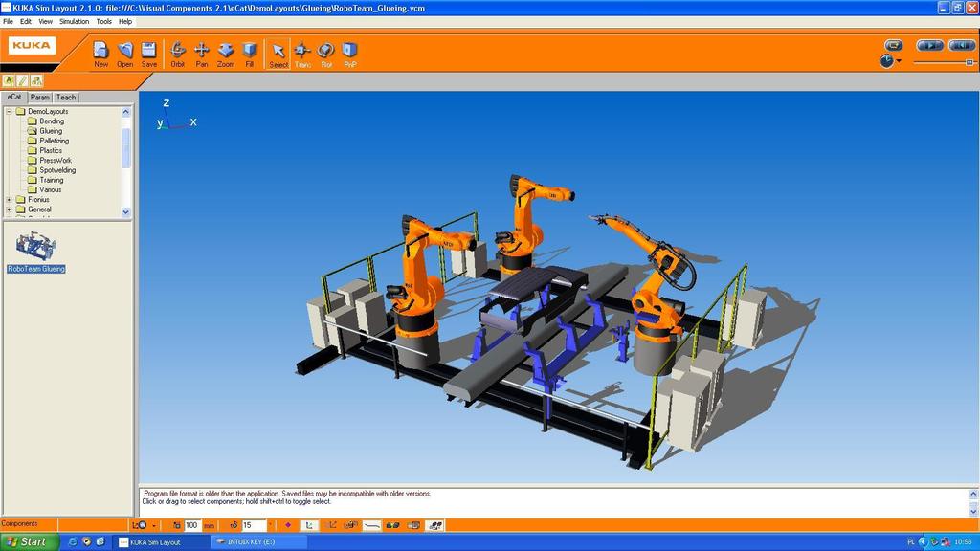Toggle the line display icon in bottom toolbar

[x=372, y=525]
